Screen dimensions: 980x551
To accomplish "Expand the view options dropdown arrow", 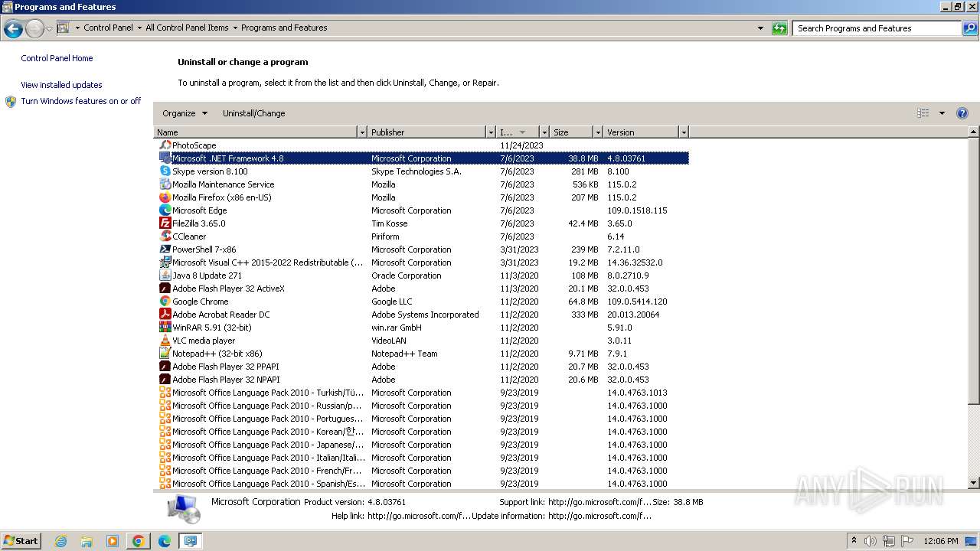I will tap(942, 113).
